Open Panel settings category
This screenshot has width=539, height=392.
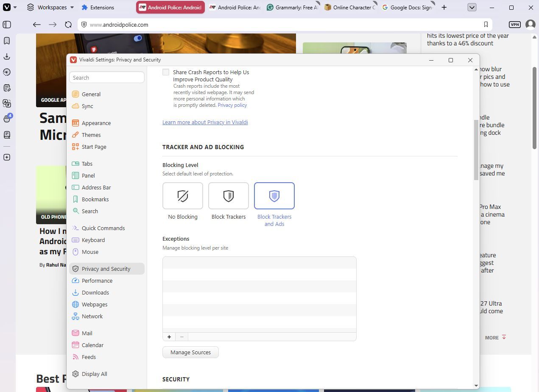(x=107, y=175)
